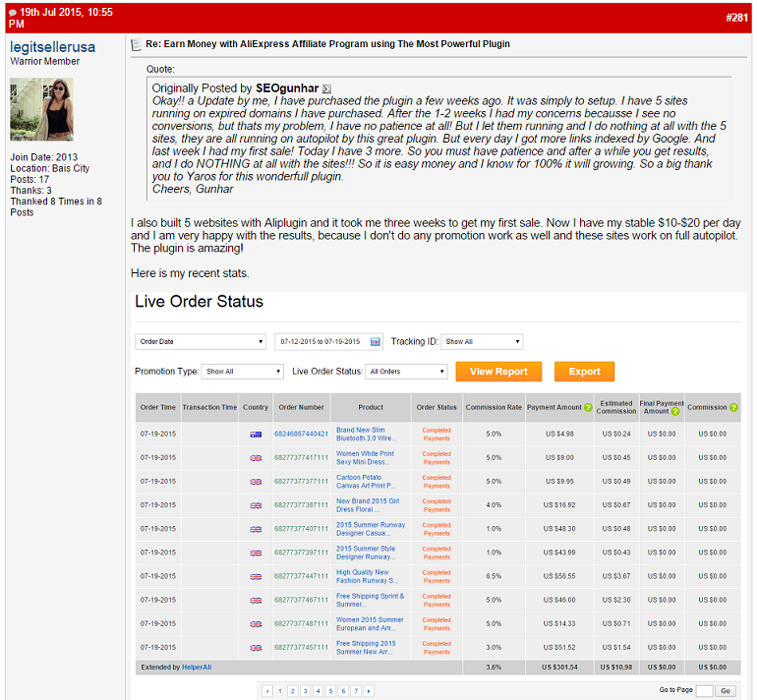
Task: Go to page 5 in pagination
Action: 330,691
